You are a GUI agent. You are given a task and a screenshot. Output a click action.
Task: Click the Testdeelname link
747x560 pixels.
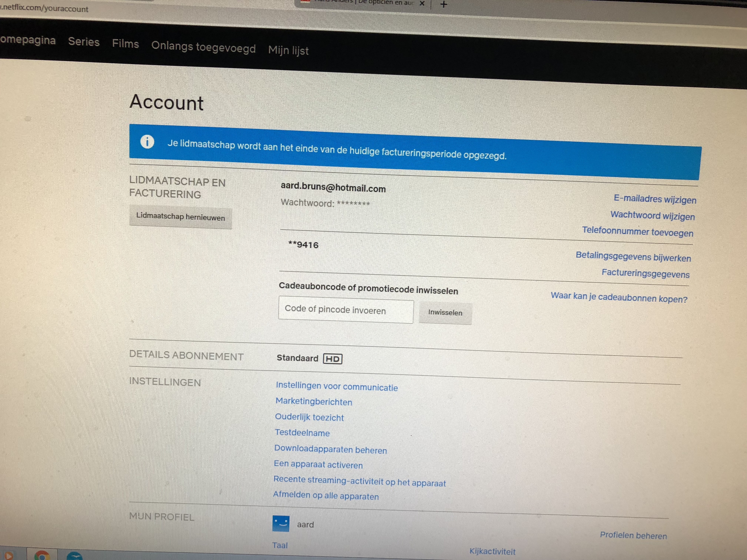click(302, 433)
